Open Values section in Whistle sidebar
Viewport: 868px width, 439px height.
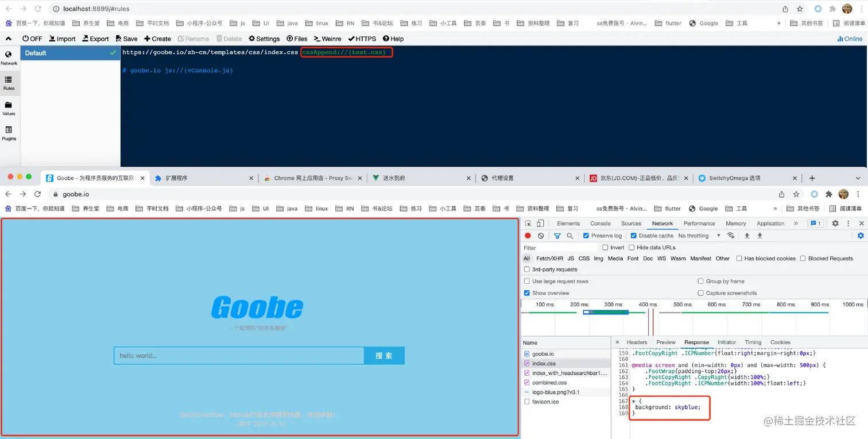(9, 108)
